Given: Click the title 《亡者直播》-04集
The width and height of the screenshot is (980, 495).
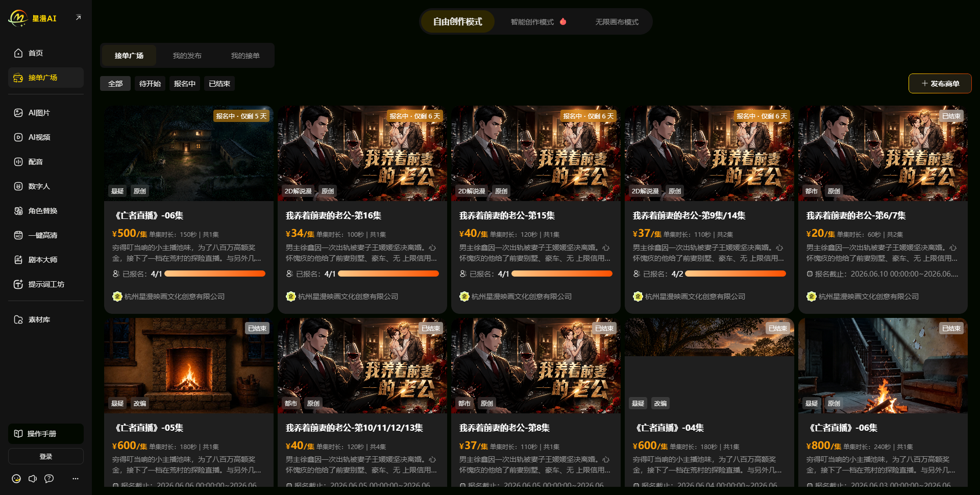Looking at the screenshot, I should (668, 428).
